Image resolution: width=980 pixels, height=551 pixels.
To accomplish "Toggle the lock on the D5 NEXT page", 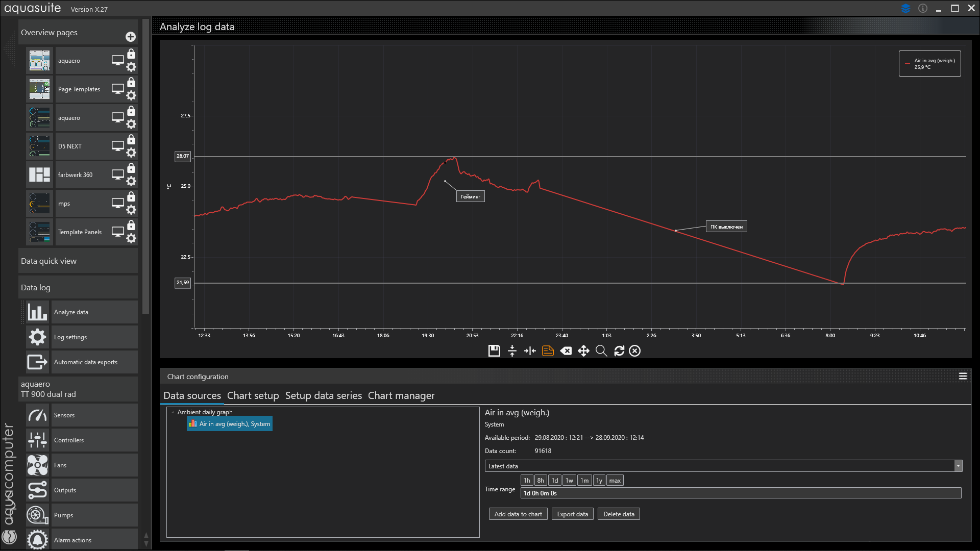I will click(x=131, y=140).
